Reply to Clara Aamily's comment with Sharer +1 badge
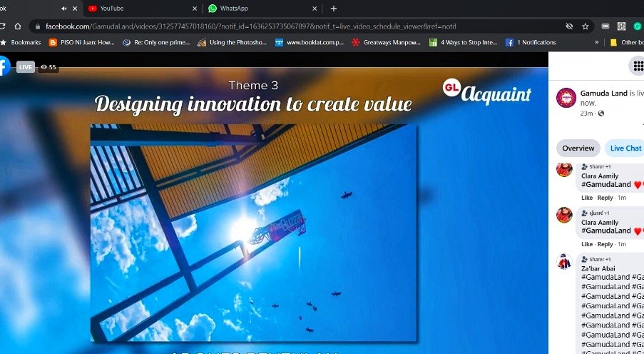644x354 pixels. click(605, 198)
